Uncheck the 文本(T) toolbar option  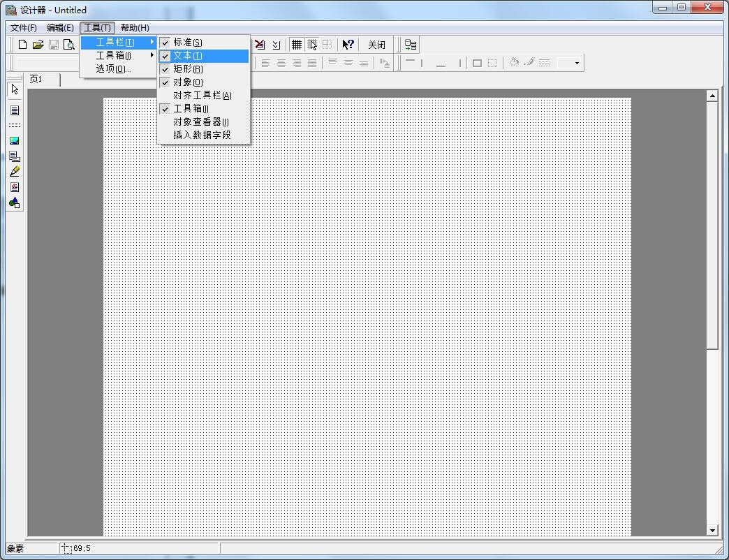204,56
